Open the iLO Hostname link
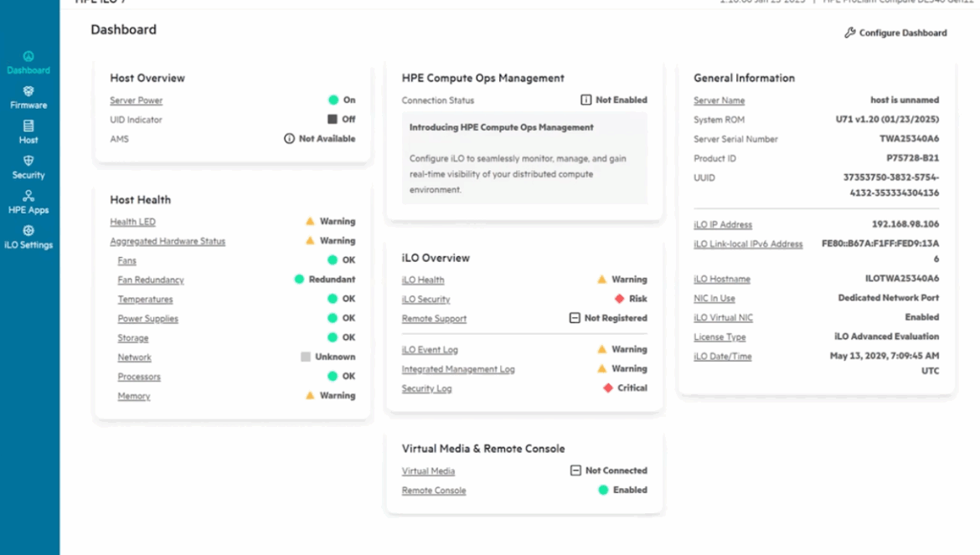The width and height of the screenshot is (980, 555). 722,279
